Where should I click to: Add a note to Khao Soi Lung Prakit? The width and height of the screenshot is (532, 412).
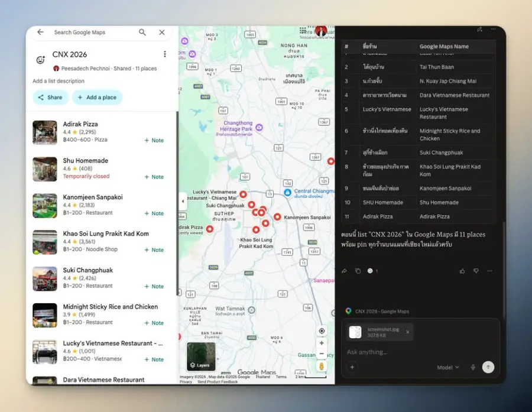pos(154,250)
